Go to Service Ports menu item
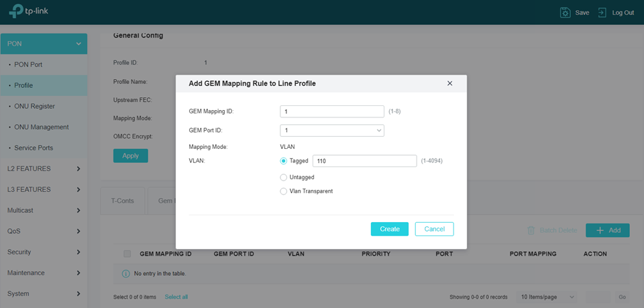The image size is (644, 308). 34,148
